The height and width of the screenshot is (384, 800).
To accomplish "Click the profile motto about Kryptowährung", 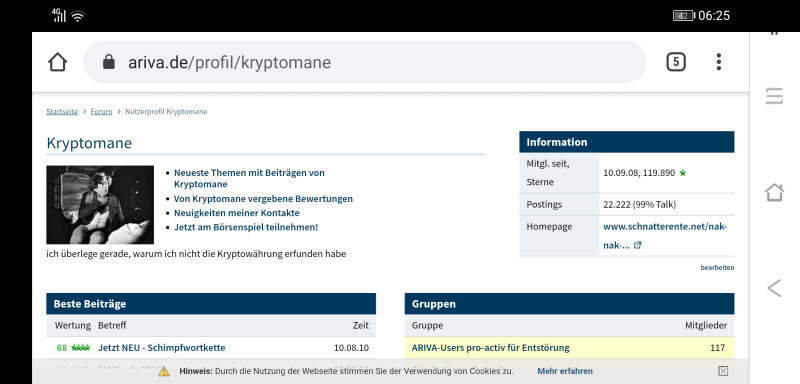I will 196,254.
